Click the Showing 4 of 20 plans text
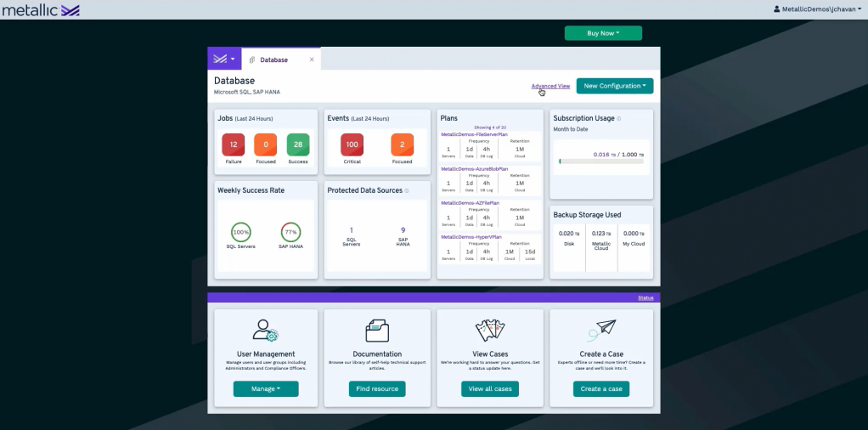 point(490,127)
